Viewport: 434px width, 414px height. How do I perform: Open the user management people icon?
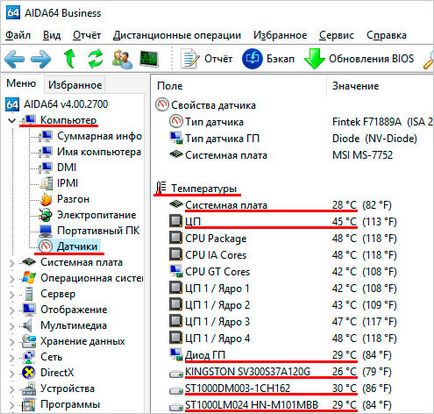click(122, 59)
